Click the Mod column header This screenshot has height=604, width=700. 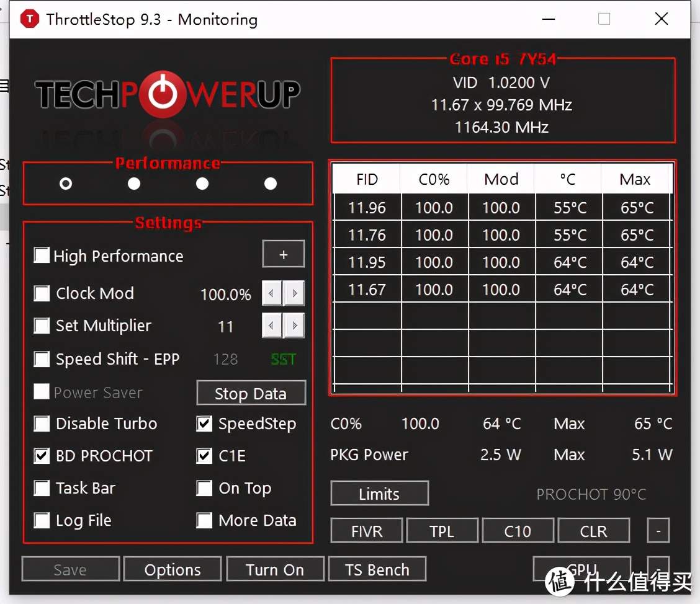tap(501, 179)
